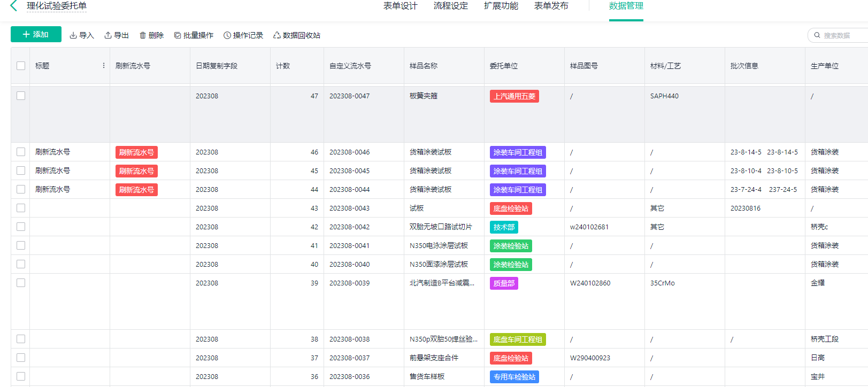
Task: Click the 上汽通用五菱 red tag
Action: (514, 96)
